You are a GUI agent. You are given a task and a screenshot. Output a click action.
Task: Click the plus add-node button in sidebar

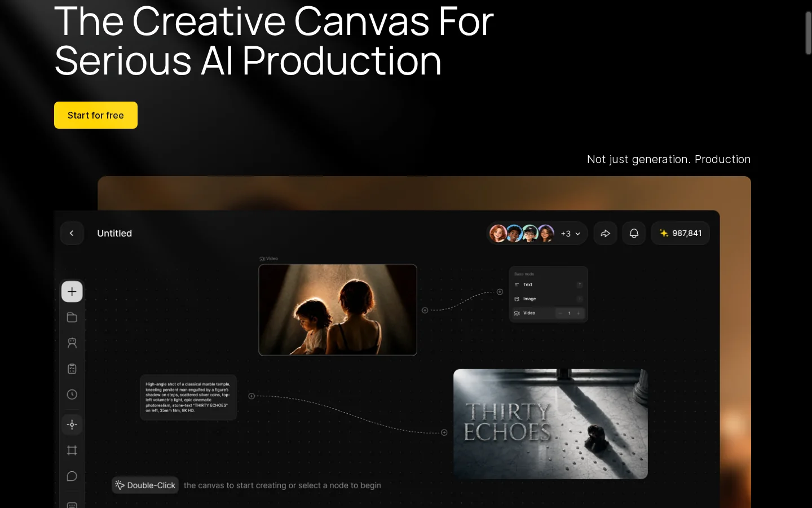(x=72, y=292)
